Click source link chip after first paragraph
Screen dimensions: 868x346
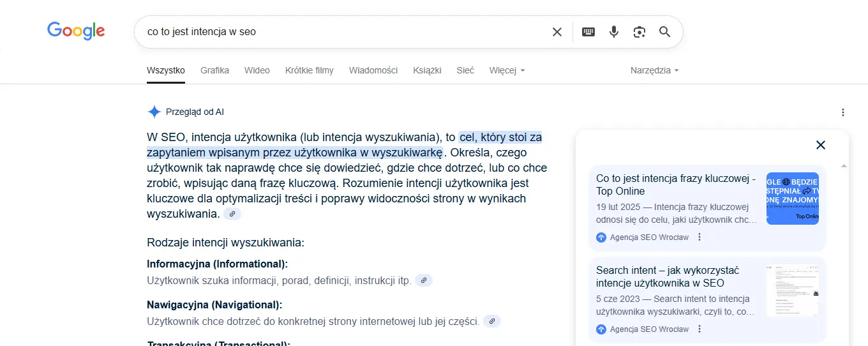click(232, 214)
